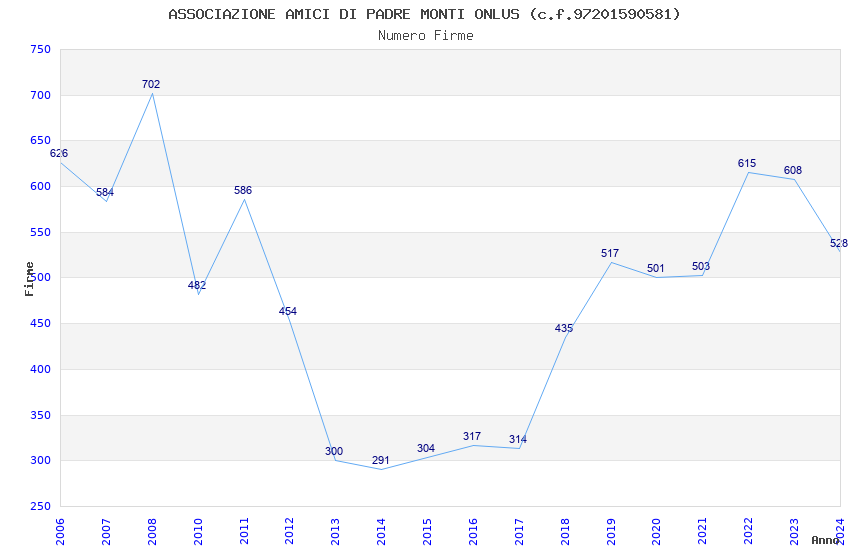The width and height of the screenshot is (850, 550).
Task: Click the data label 586 for 2011
Action: tap(243, 190)
